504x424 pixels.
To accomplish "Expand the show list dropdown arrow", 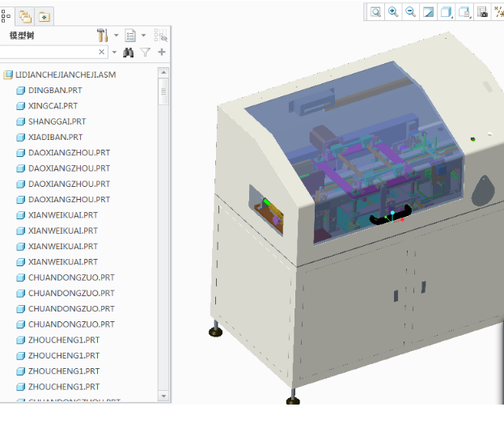I will [x=144, y=36].
